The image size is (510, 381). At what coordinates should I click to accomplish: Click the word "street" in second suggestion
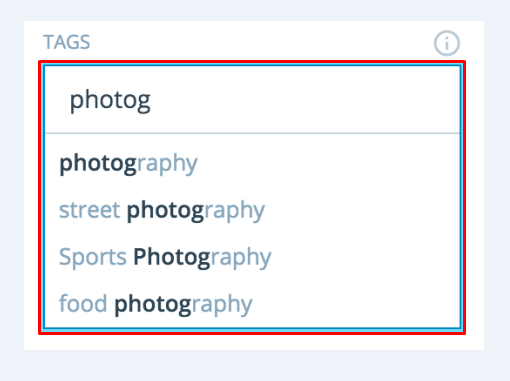point(90,210)
